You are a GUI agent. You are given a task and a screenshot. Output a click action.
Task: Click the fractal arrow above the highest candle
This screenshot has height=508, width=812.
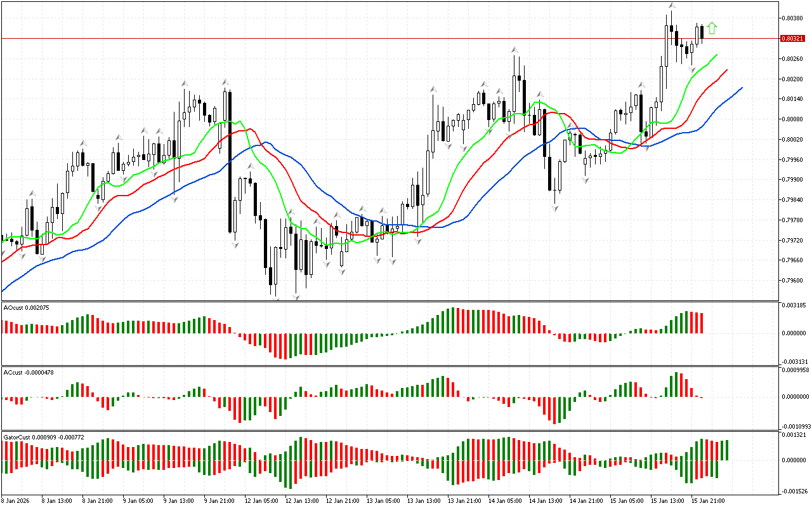pos(671,6)
